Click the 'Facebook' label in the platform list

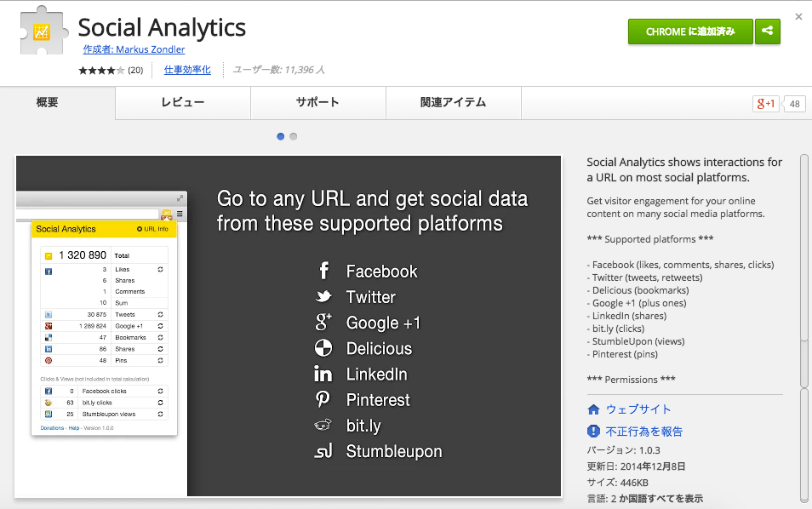tap(381, 272)
